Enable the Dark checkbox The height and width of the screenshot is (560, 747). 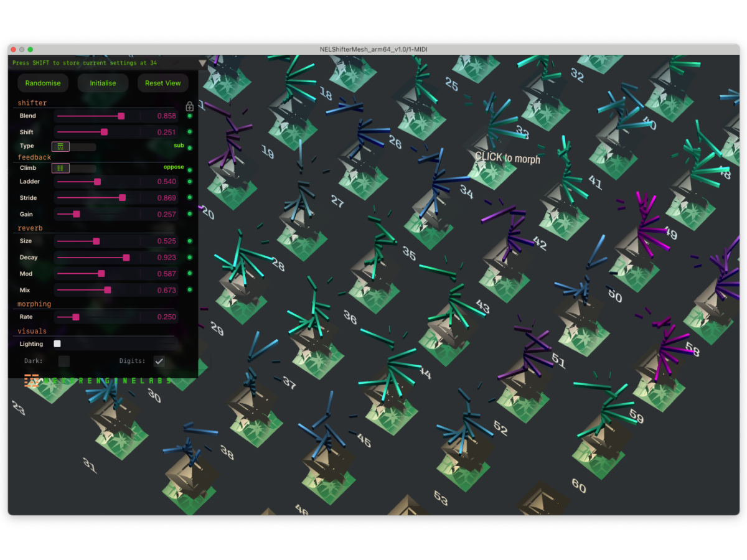click(63, 361)
